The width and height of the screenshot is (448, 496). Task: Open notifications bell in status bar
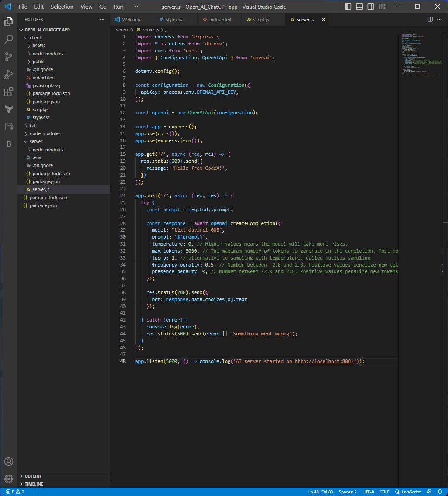pyautogui.click(x=440, y=492)
